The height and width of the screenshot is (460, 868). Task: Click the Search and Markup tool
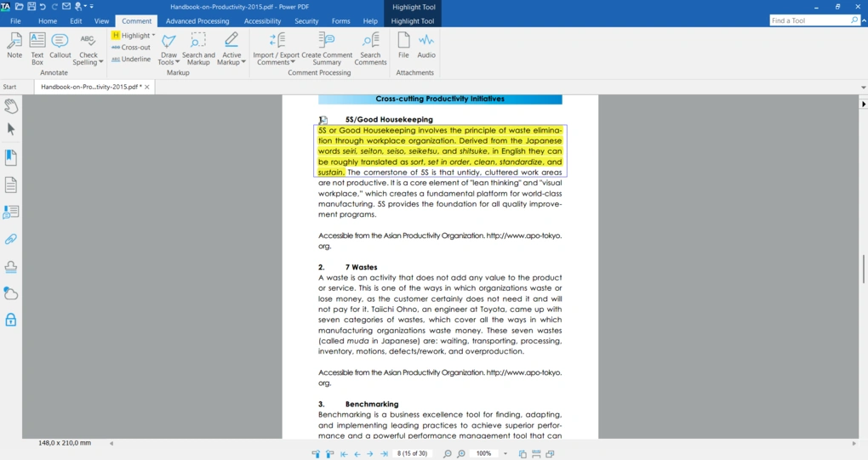(198, 48)
